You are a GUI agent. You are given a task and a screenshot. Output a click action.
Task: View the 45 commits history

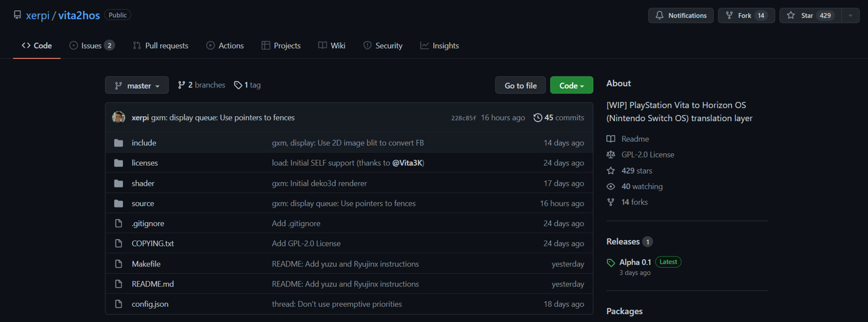[x=559, y=118]
